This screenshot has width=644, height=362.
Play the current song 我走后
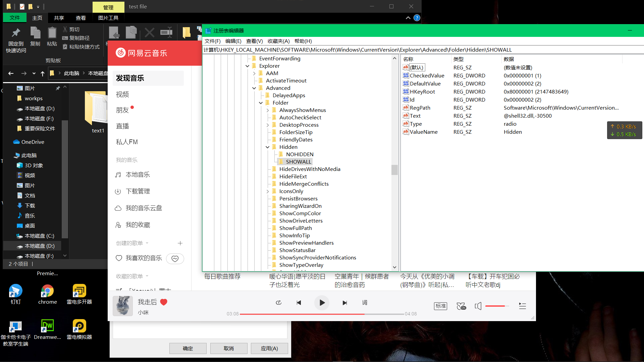point(322,303)
